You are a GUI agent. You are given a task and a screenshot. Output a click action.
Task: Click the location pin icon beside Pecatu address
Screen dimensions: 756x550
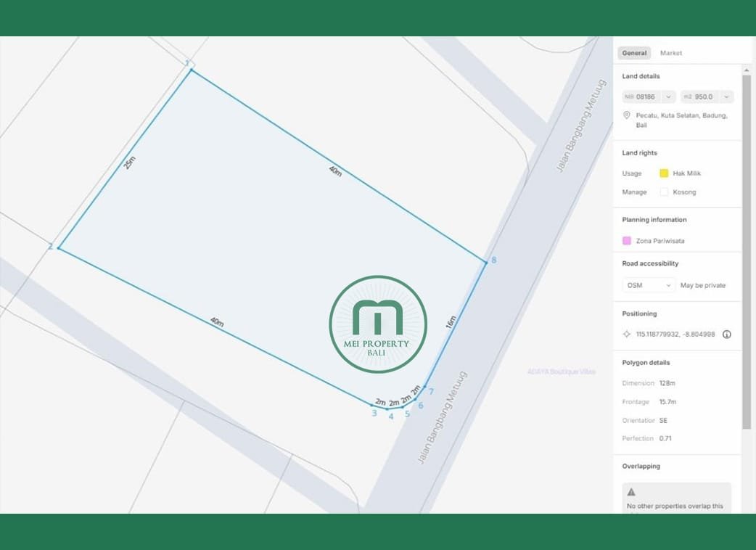pyautogui.click(x=627, y=115)
